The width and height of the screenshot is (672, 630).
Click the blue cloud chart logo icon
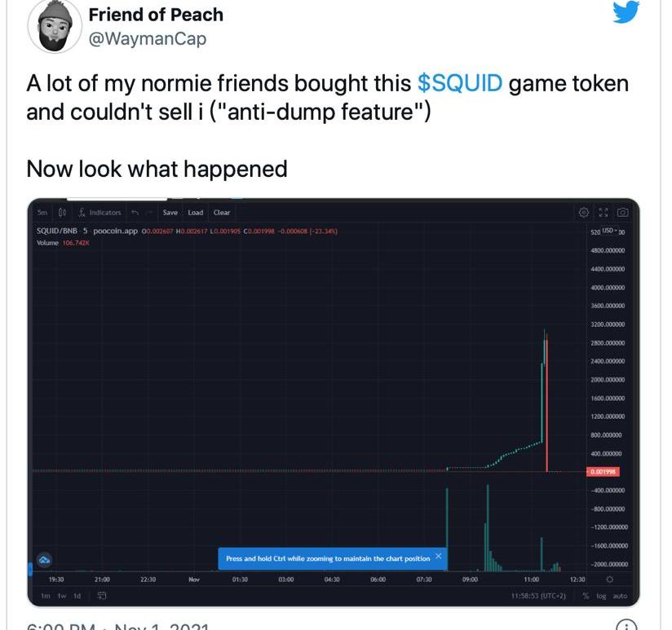pos(44,560)
